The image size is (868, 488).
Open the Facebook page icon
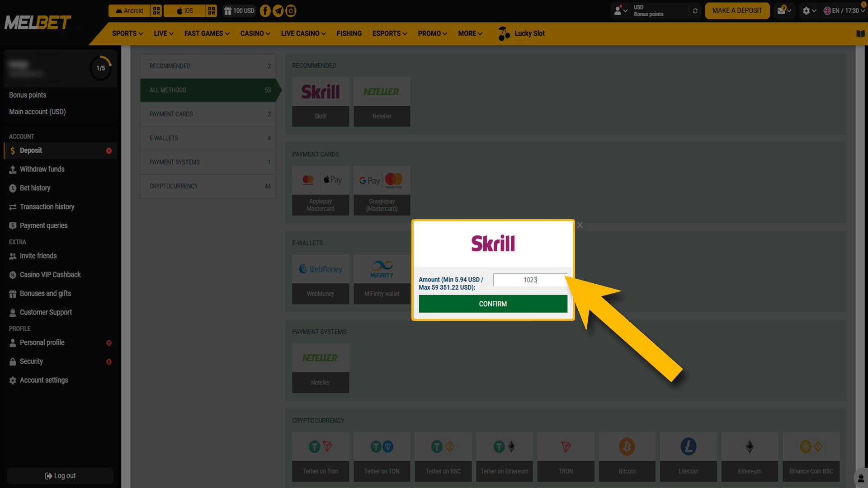coord(265,10)
